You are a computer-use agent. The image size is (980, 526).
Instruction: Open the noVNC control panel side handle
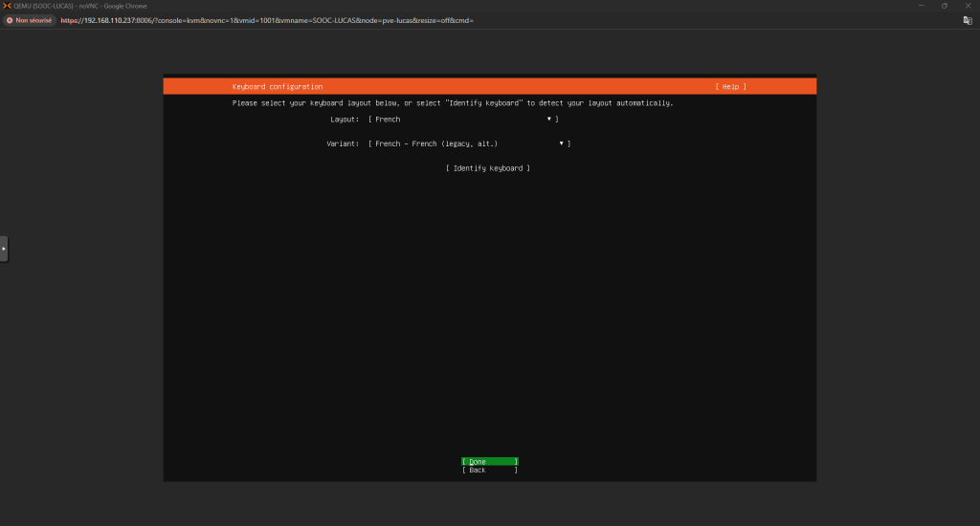pos(4,249)
